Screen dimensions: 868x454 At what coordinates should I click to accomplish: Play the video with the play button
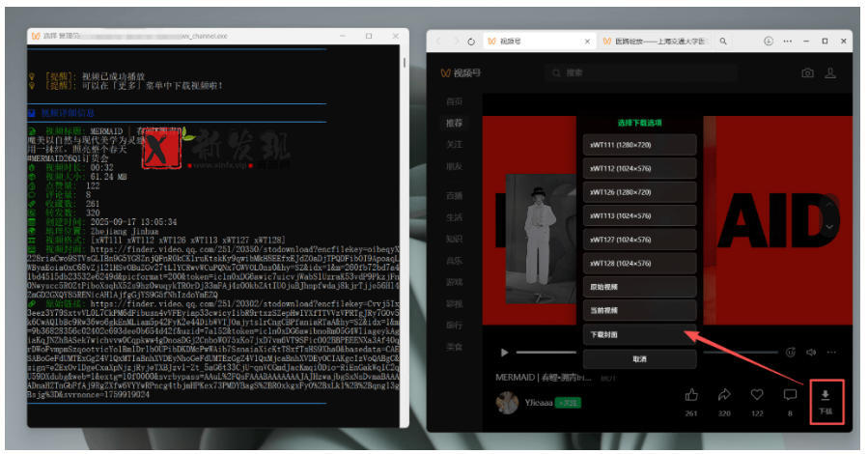point(504,353)
